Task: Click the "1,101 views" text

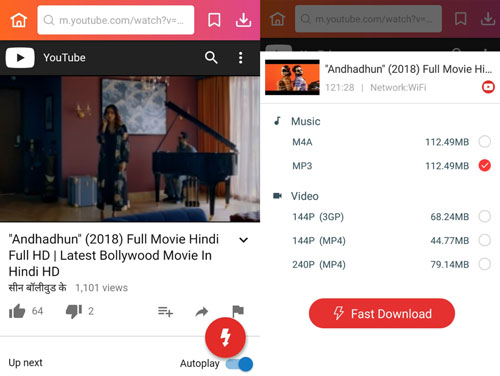Action: click(x=101, y=288)
